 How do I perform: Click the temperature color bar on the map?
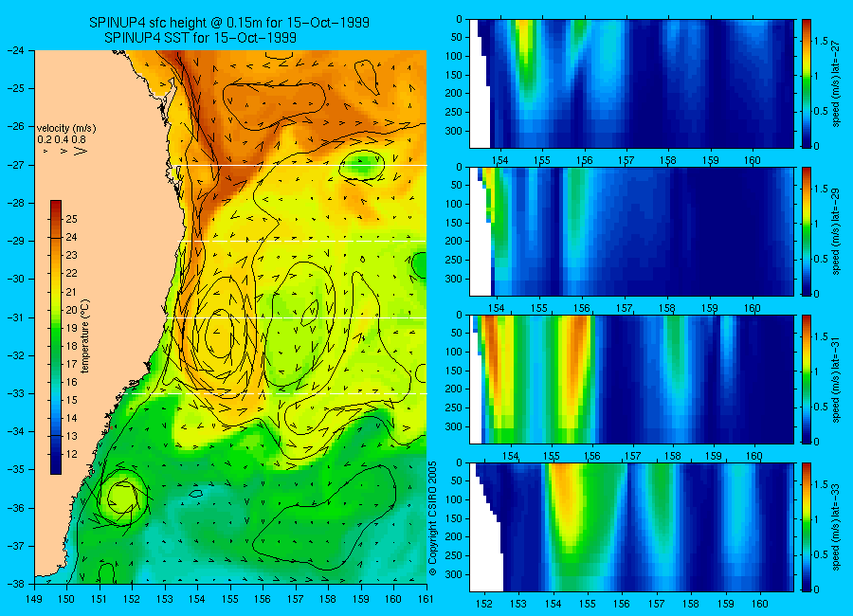(x=56, y=337)
